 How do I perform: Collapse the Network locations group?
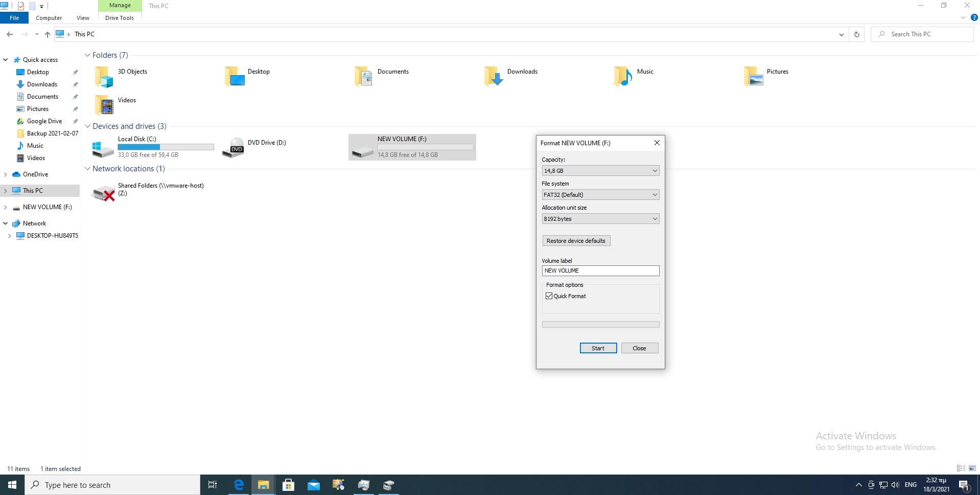(87, 169)
